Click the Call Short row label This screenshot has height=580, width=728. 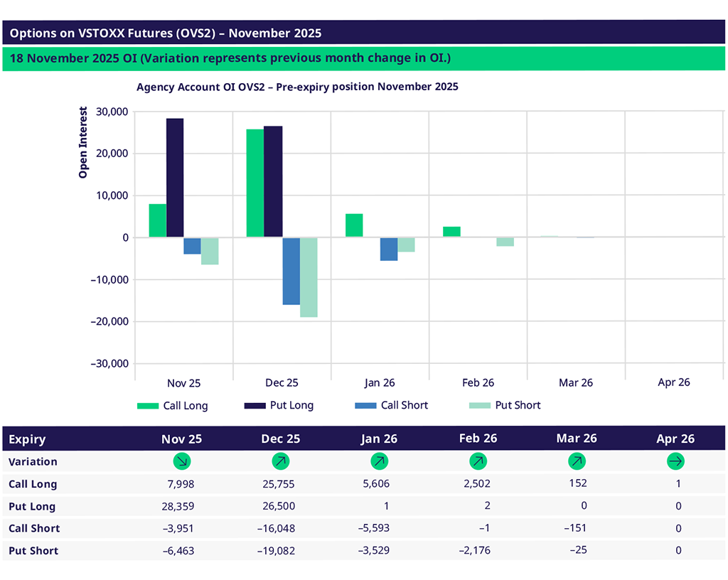coord(34,529)
